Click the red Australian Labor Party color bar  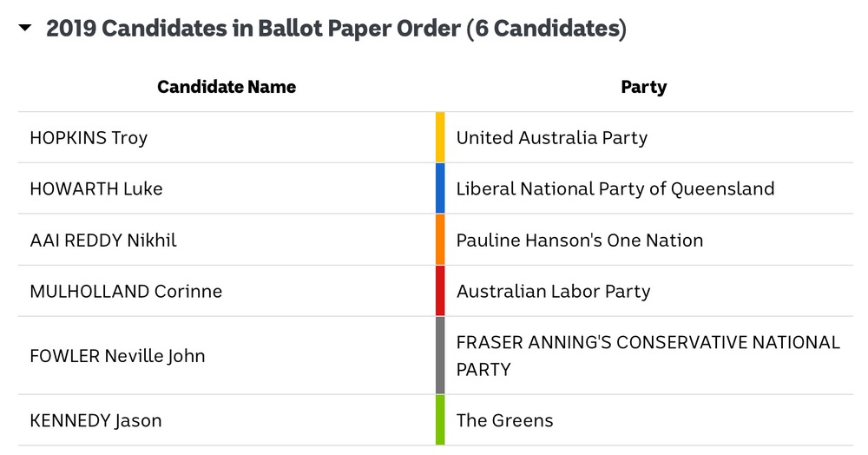pos(440,291)
